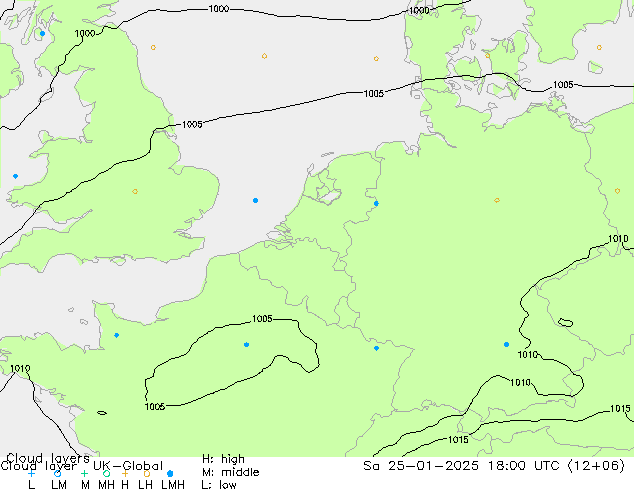Select the orange cloud marker over central England

[135, 191]
